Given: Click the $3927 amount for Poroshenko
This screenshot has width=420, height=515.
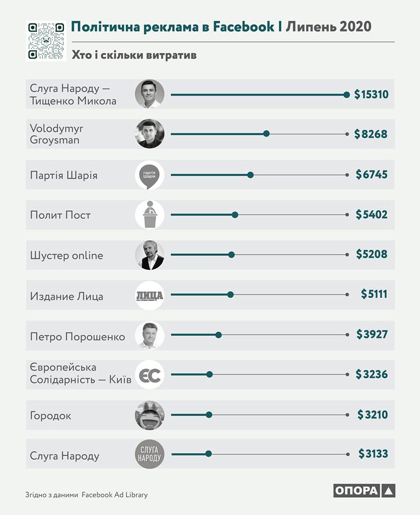Looking at the screenshot, I should pyautogui.click(x=372, y=335).
